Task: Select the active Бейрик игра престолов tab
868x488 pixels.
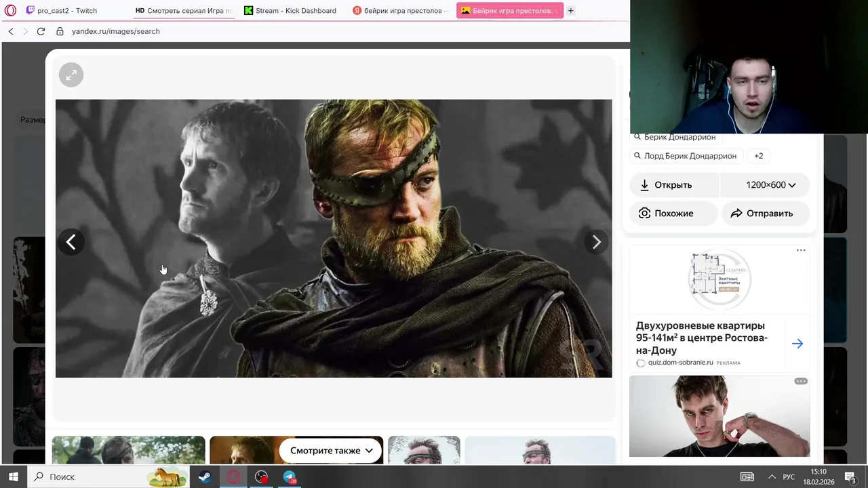Action: click(x=509, y=10)
